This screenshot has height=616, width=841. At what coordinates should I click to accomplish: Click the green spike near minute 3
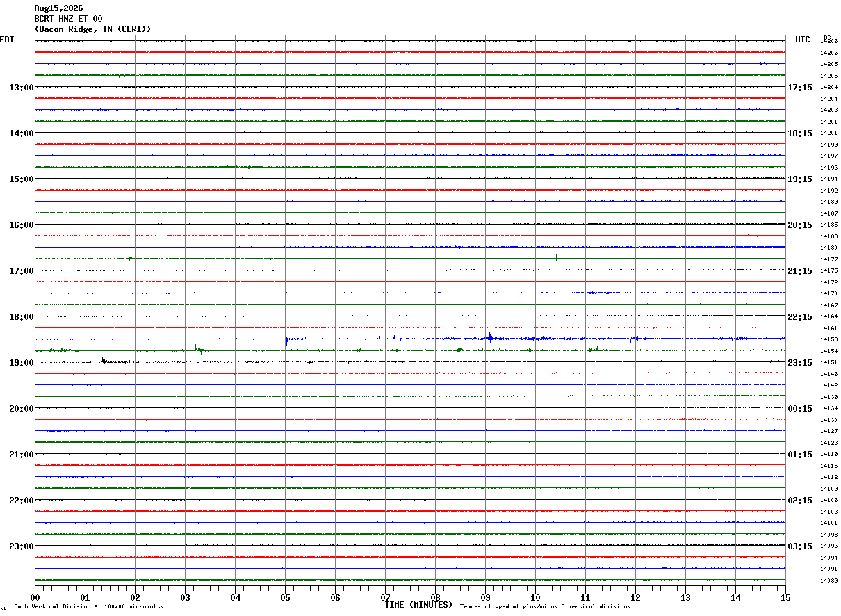tap(197, 350)
